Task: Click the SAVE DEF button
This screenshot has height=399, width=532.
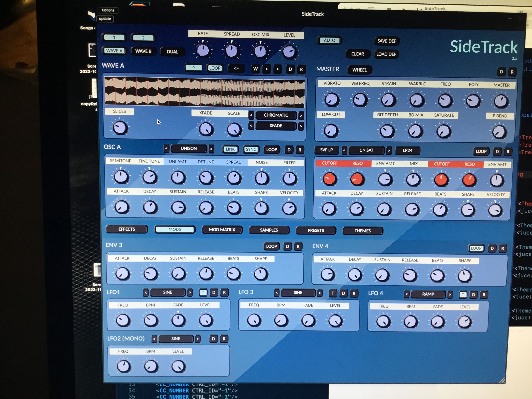Action: [387, 41]
